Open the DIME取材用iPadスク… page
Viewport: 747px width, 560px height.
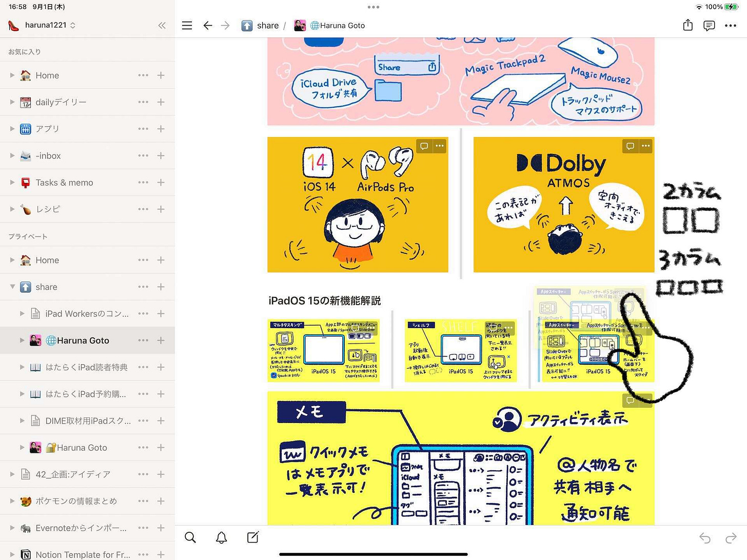tap(88, 421)
